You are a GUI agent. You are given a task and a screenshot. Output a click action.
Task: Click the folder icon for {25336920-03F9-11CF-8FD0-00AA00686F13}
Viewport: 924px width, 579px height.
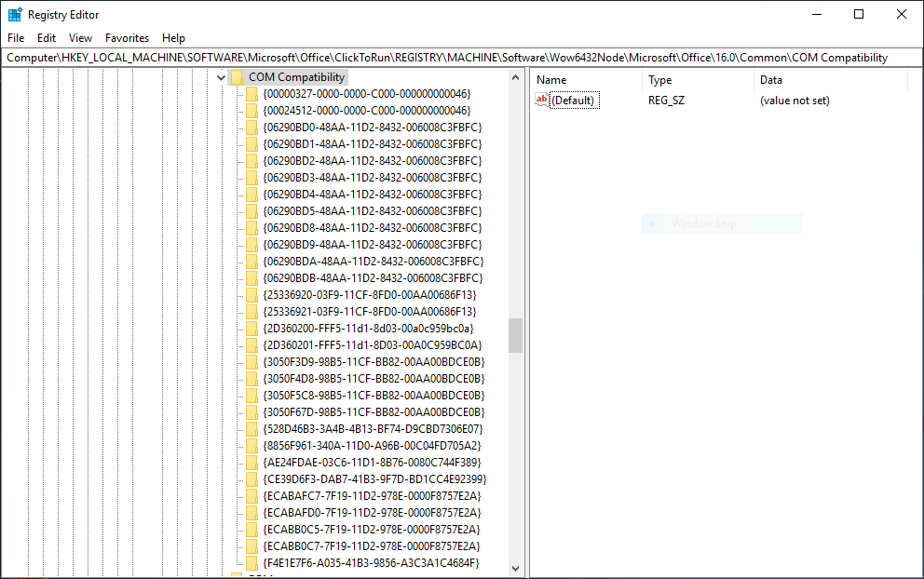coord(252,294)
